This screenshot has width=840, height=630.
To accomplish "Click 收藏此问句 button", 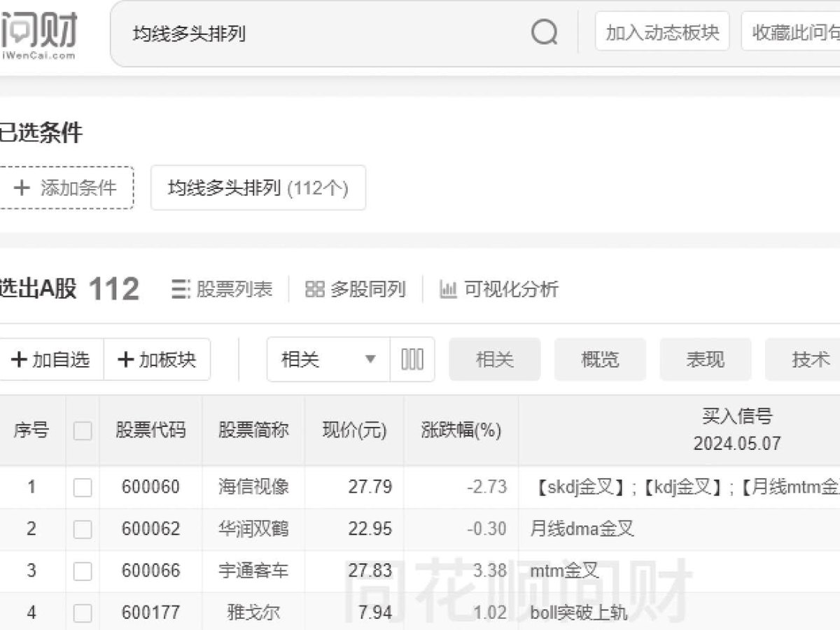I will (x=792, y=32).
